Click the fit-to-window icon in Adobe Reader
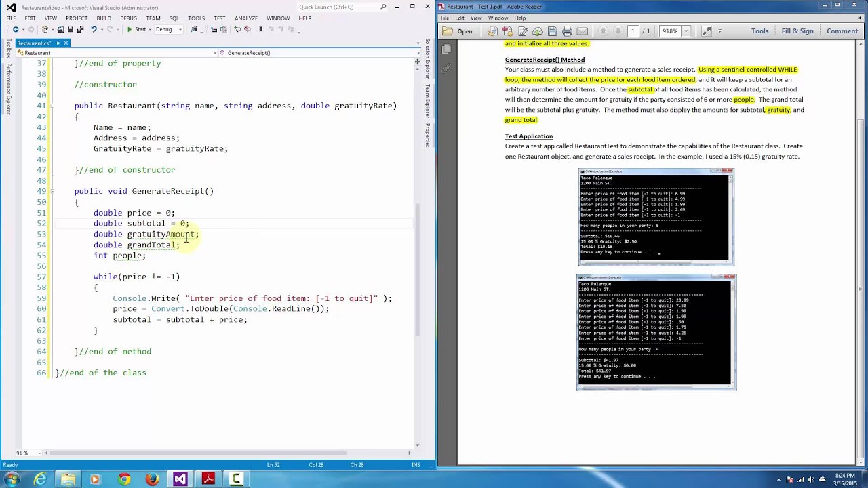The image size is (868, 488). 706,31
